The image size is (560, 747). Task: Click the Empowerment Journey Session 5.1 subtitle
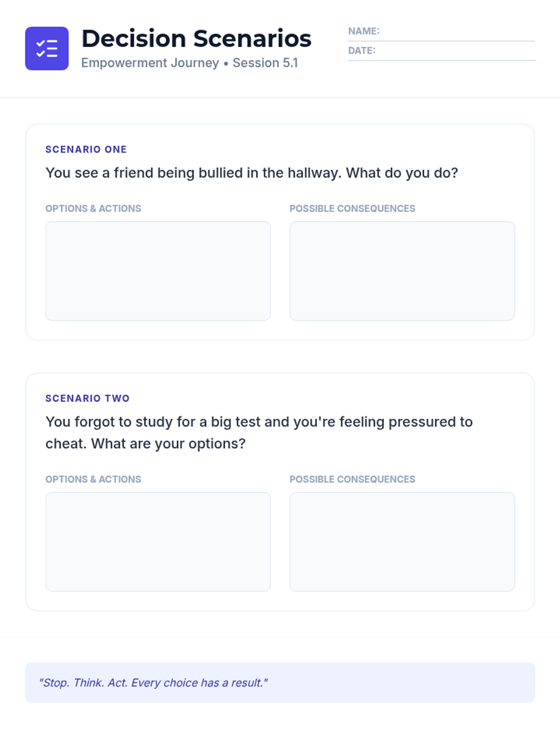point(189,63)
